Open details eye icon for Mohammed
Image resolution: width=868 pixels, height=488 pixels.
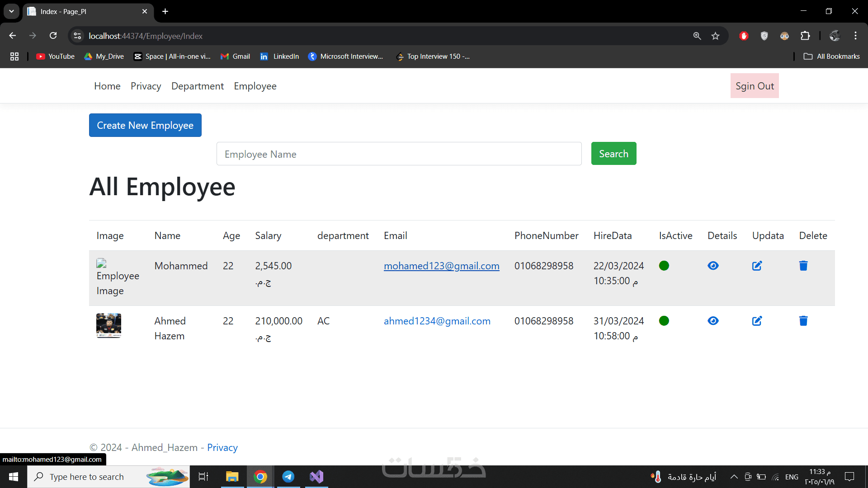click(713, 266)
